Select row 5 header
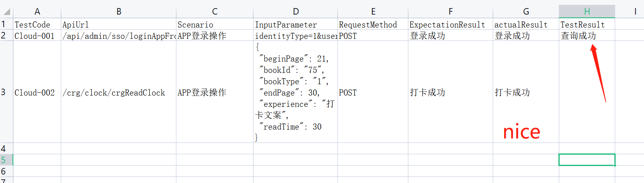644x183 pixels. click(x=6, y=160)
